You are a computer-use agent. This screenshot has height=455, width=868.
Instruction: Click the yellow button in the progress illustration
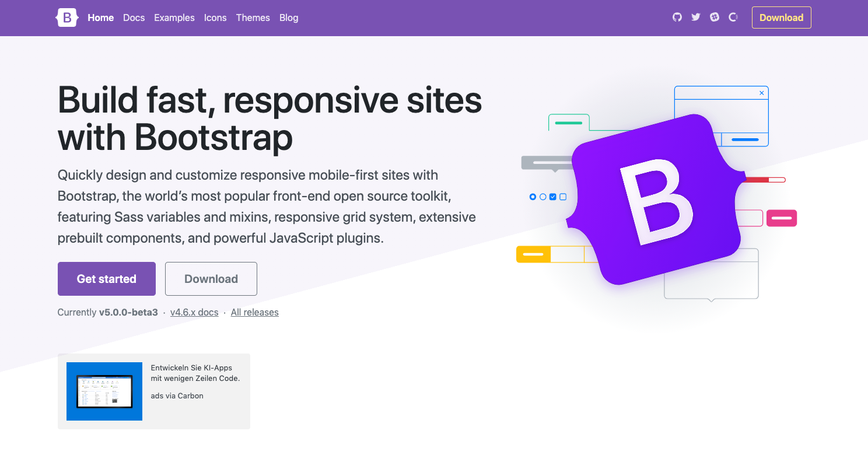(533, 254)
